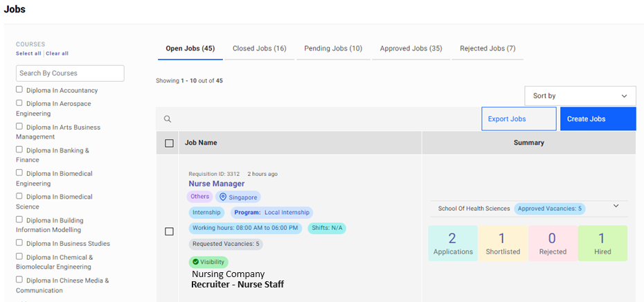Viewport: 644px width, 302px height.
Task: Click the Recruiter - Nurse Staff text
Action: point(238,284)
